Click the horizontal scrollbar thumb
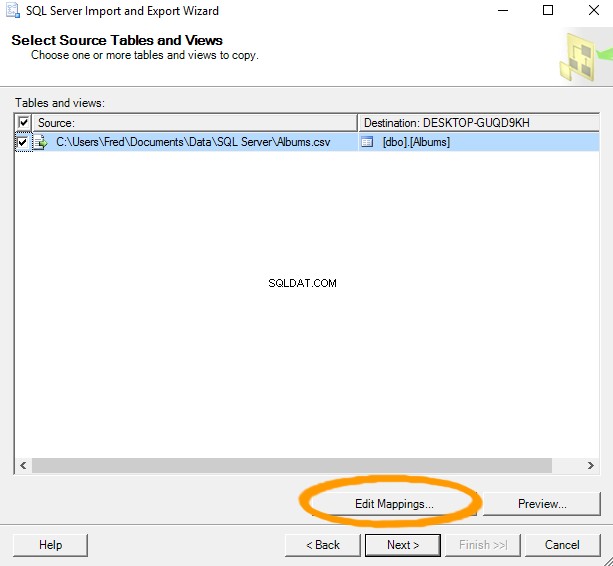Image resolution: width=613 pixels, height=566 pixels. point(292,466)
